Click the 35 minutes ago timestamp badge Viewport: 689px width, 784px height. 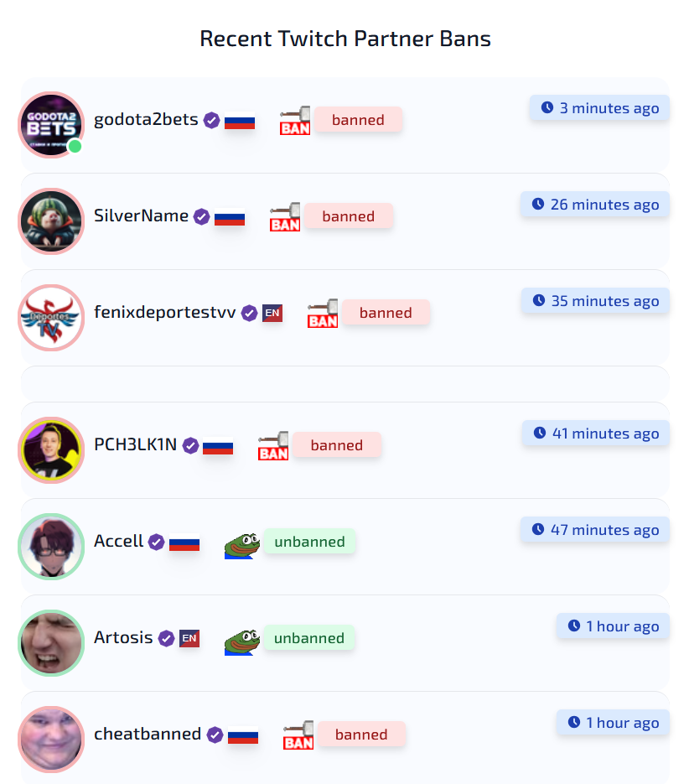pyautogui.click(x=595, y=300)
